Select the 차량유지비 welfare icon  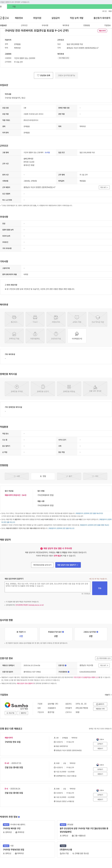point(56,319)
